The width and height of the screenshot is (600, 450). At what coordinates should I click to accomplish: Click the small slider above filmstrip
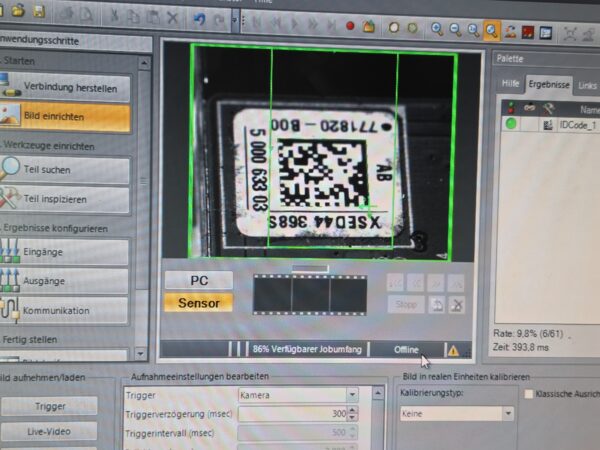tap(310, 269)
